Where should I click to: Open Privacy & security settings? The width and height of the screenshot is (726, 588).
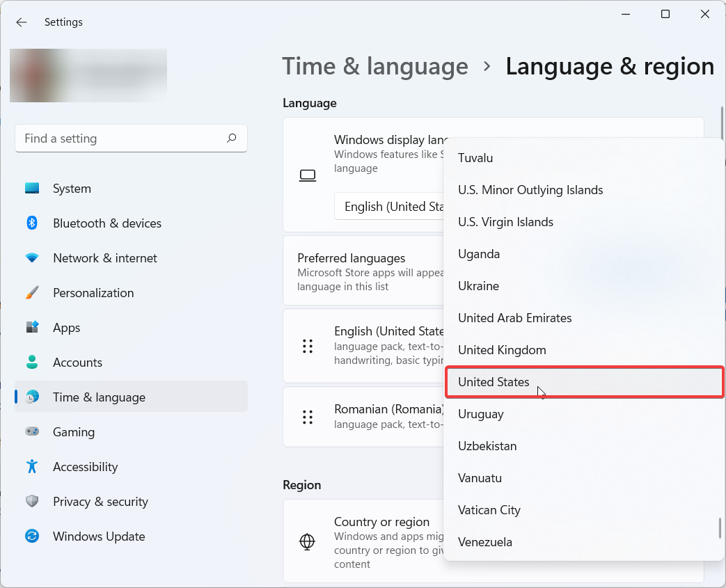click(x=100, y=502)
